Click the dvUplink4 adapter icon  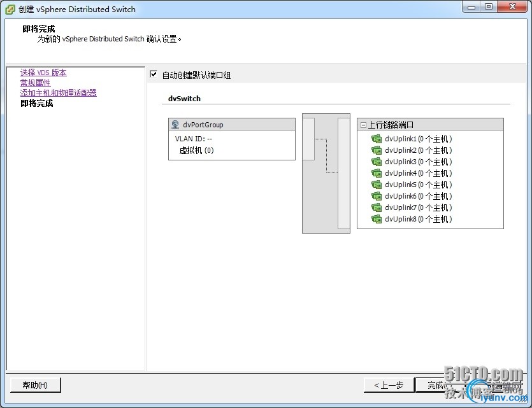377,173
